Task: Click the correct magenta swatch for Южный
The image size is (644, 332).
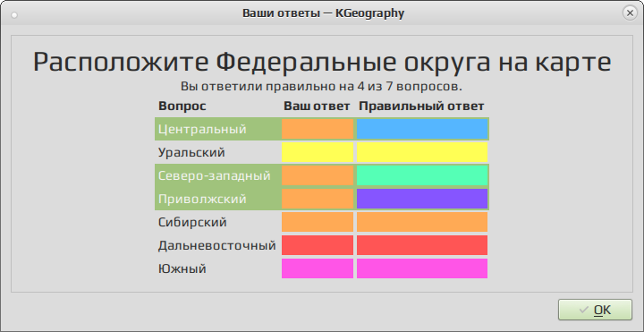Action: [x=422, y=268]
